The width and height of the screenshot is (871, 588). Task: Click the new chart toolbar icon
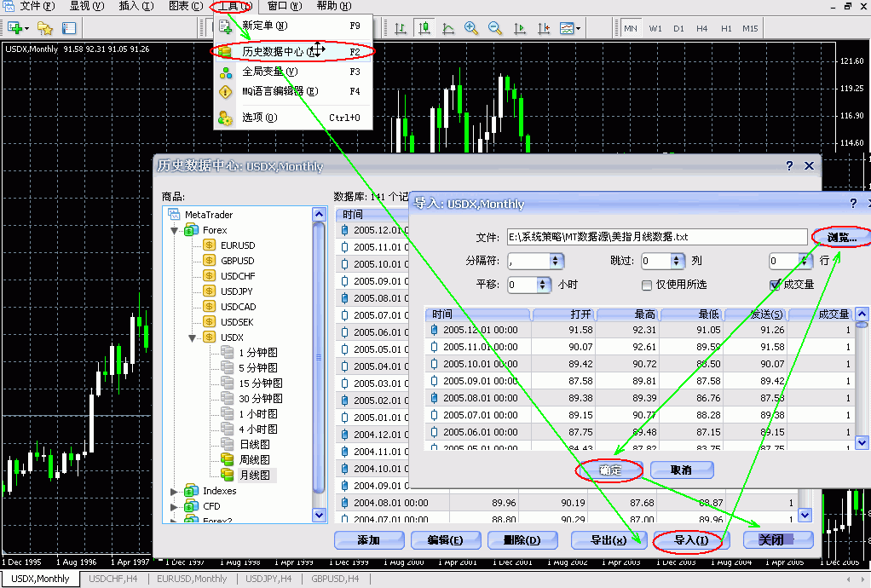17,28
